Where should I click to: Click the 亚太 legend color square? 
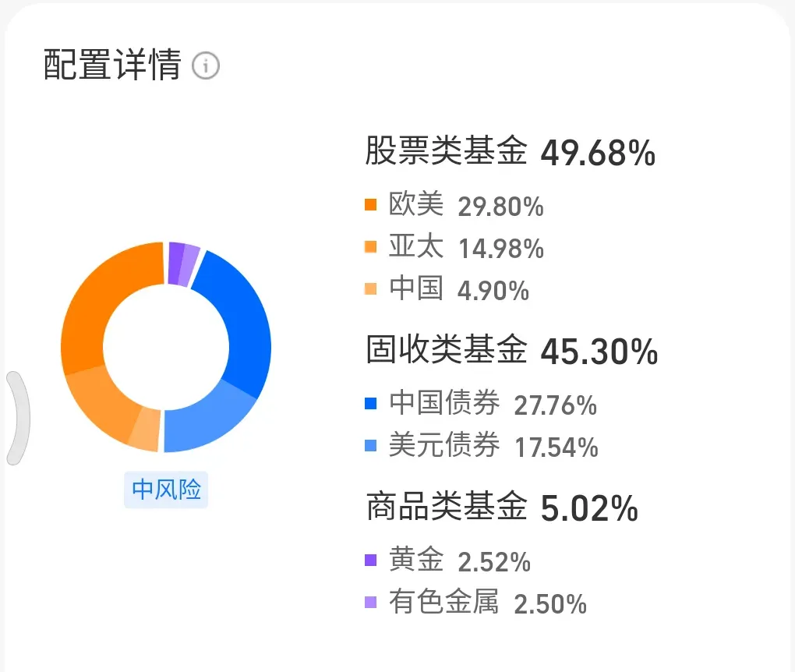point(371,248)
